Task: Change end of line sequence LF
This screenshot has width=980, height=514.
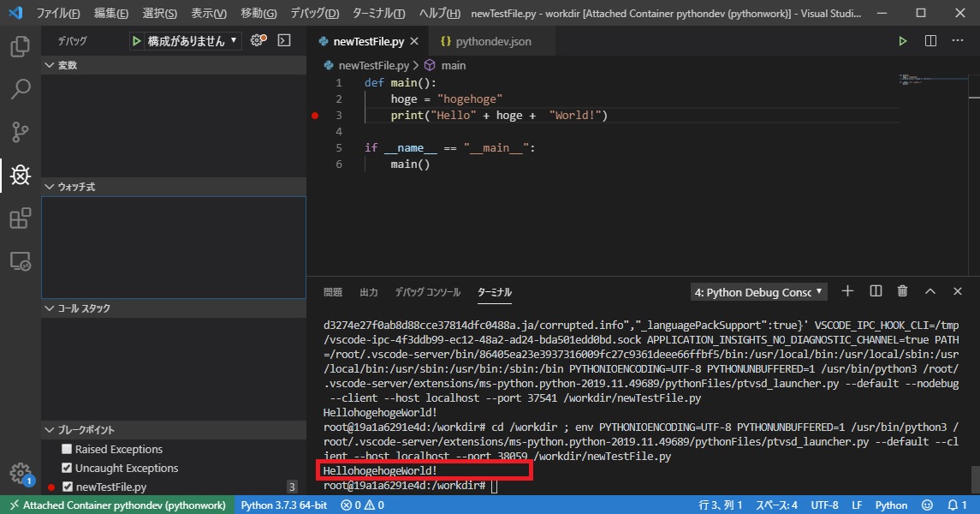Action: click(856, 505)
